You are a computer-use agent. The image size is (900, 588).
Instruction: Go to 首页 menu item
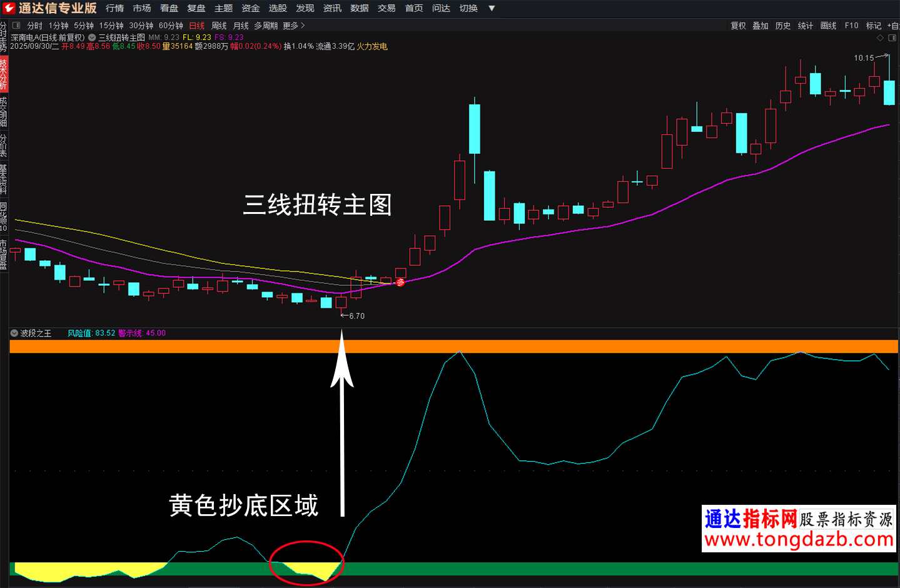tap(414, 8)
